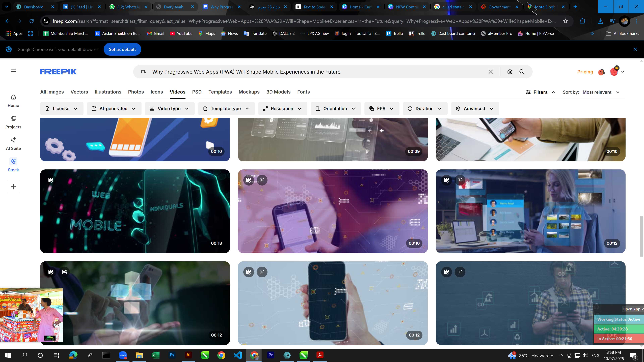
Task: Expand the Advanced filter dropdown
Action: (475, 108)
